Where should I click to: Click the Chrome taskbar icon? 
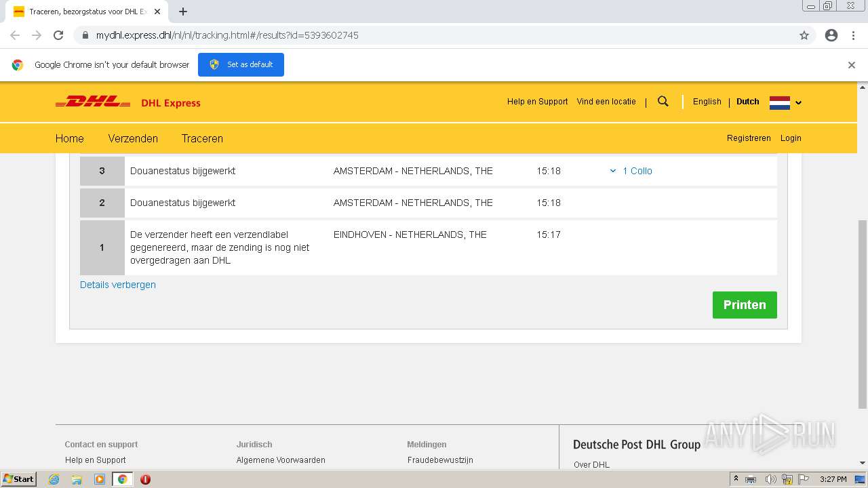123,479
